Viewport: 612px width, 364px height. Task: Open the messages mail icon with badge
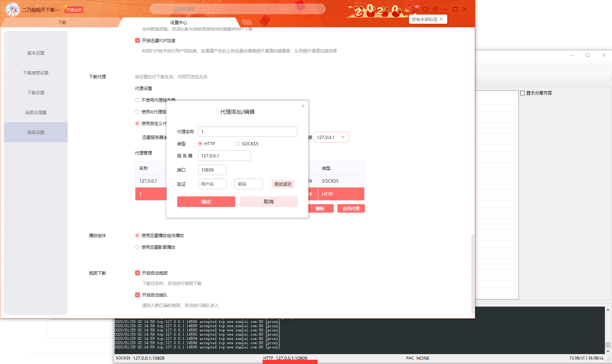415,9
